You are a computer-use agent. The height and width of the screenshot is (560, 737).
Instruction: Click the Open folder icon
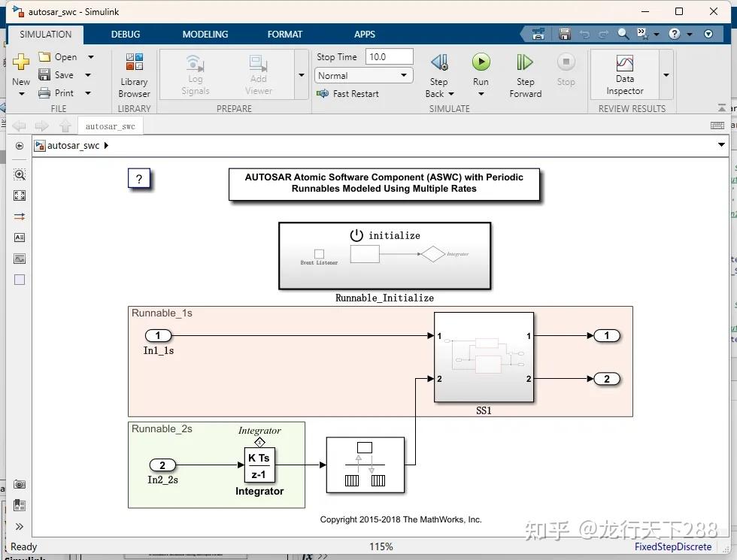[44, 57]
